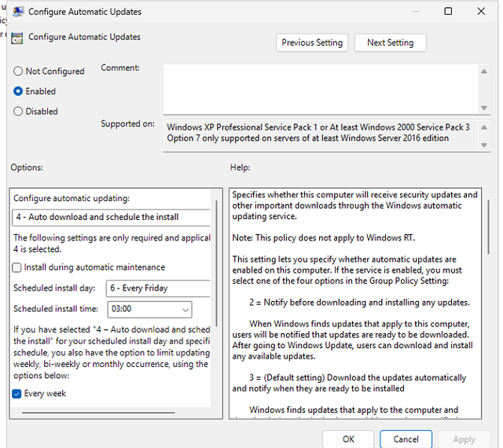Click inside the Comment text box
This screenshot has height=448, width=503.
pos(321,90)
